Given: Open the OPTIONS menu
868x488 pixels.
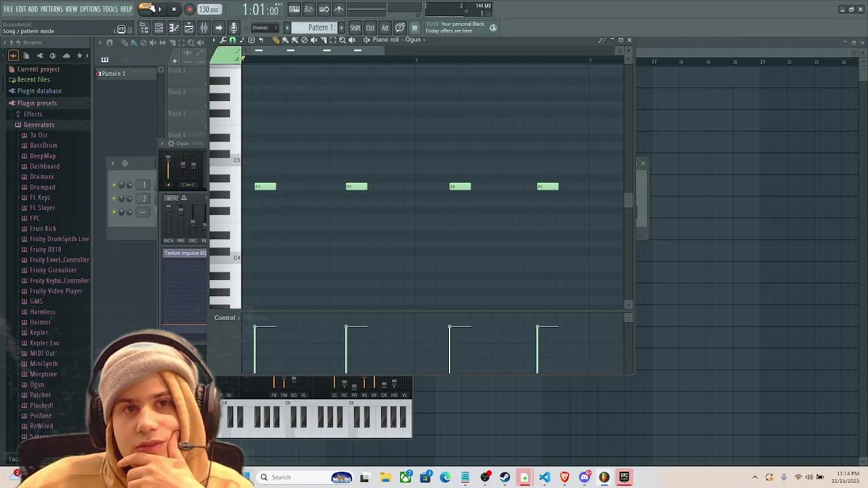Looking at the screenshot, I should (x=90, y=9).
